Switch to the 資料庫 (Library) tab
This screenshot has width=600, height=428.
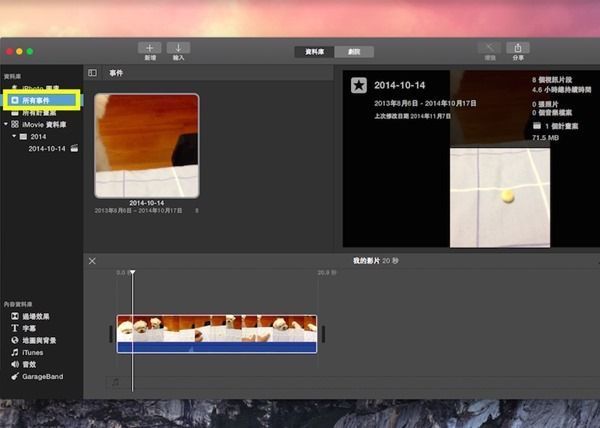click(x=313, y=51)
